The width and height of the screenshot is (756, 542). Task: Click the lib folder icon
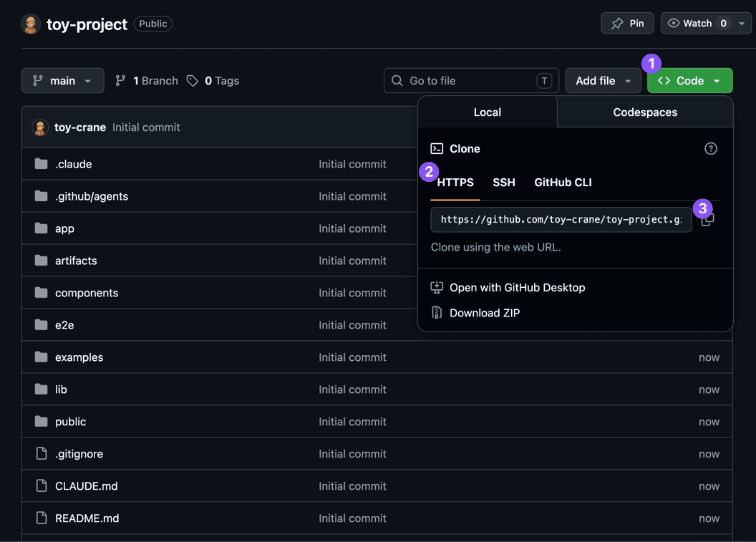tap(42, 389)
